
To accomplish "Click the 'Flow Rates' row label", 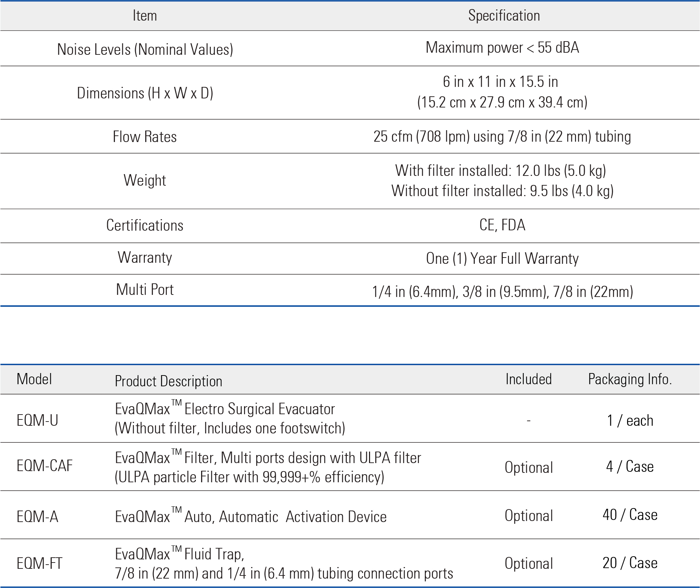I will pos(145,136).
